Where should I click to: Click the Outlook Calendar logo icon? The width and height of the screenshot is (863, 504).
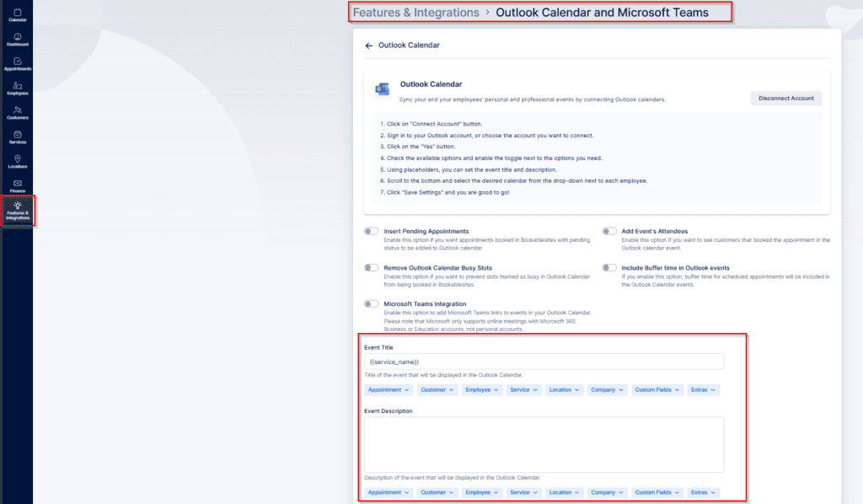coord(382,88)
